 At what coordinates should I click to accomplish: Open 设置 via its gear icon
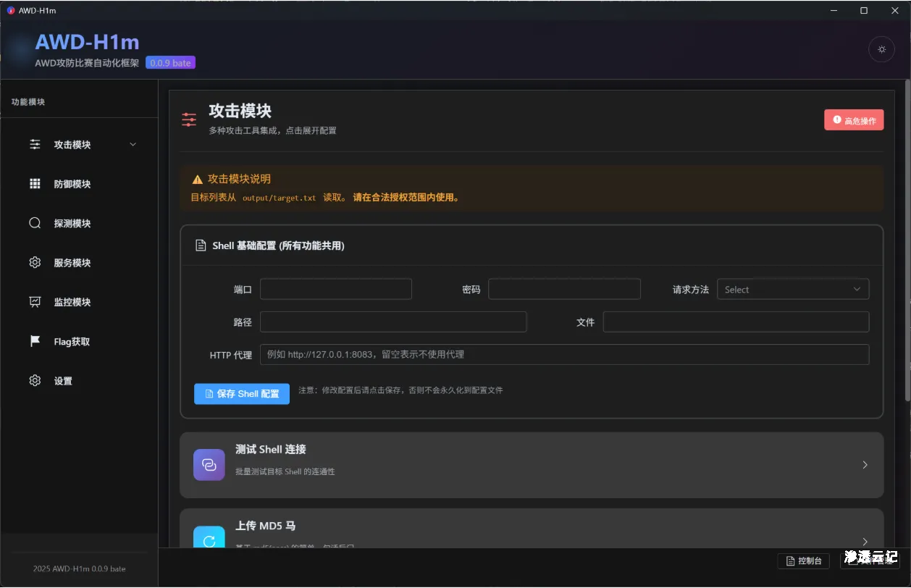coord(34,380)
